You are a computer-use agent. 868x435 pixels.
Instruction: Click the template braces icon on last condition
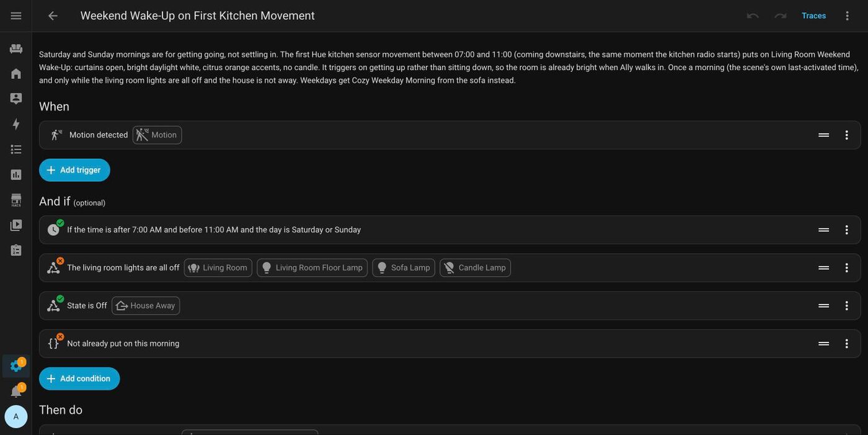point(53,344)
